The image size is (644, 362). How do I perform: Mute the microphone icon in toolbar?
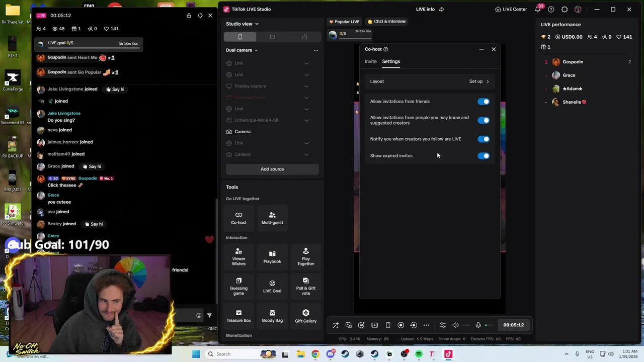[478, 325]
